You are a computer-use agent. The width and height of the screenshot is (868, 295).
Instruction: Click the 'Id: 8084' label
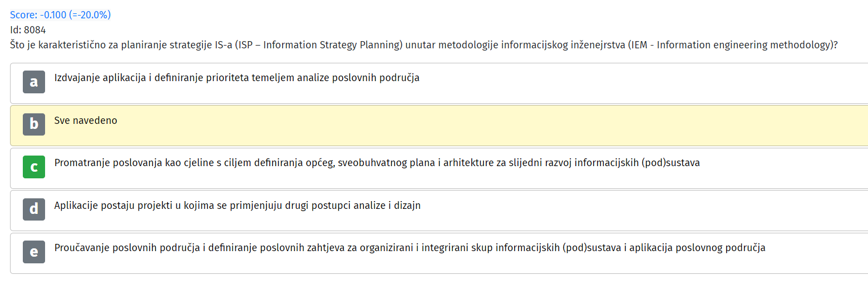click(28, 30)
